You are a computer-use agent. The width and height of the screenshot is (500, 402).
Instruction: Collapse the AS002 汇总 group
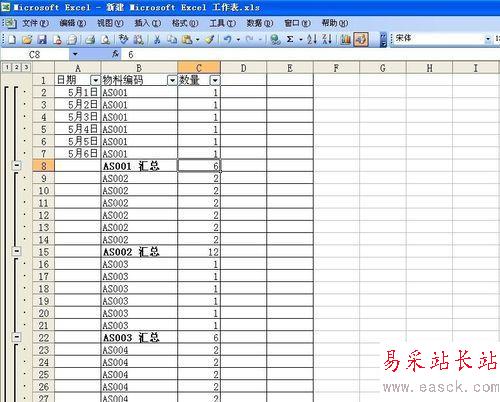16,251
